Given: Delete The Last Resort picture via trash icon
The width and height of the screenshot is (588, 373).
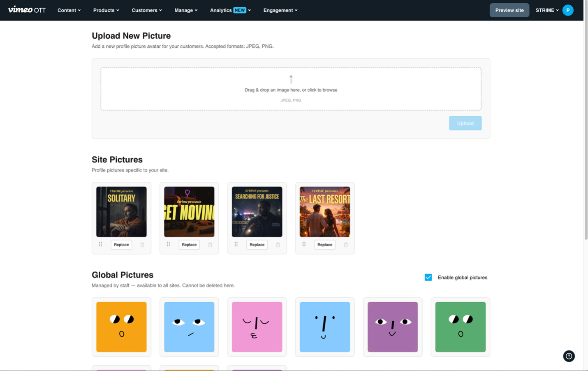Looking at the screenshot, I should (346, 245).
